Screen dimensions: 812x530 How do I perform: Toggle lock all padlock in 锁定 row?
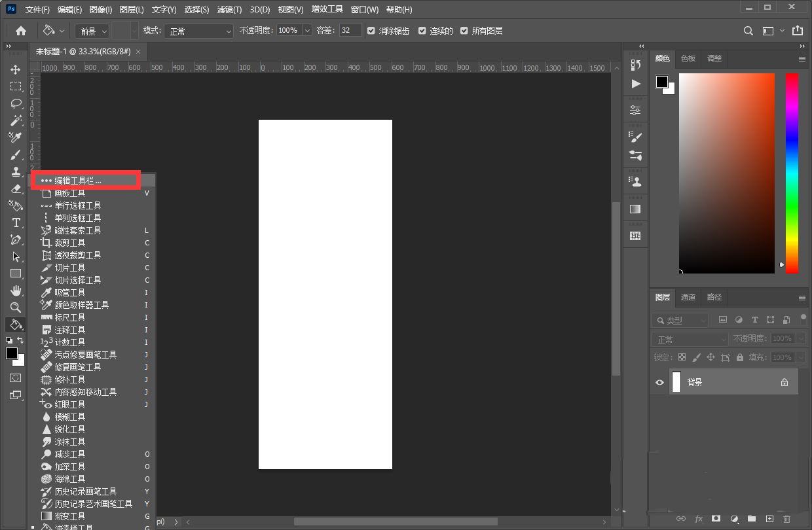(740, 357)
